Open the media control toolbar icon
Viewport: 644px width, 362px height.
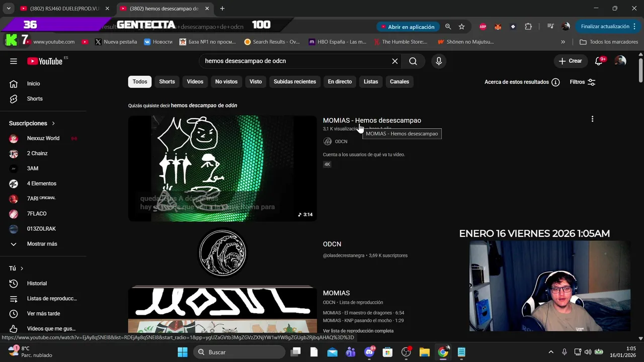[x=550, y=27]
